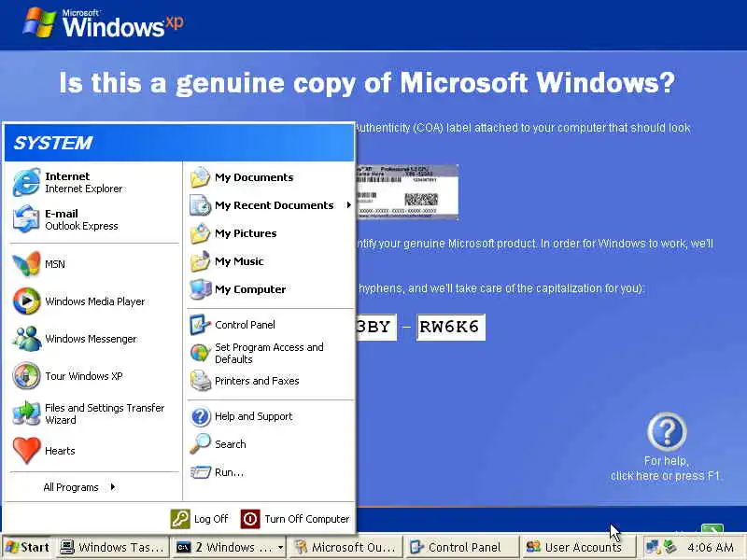Click the Windows Messenger people icon
Viewport: 747px width, 560px height.
click(x=26, y=339)
